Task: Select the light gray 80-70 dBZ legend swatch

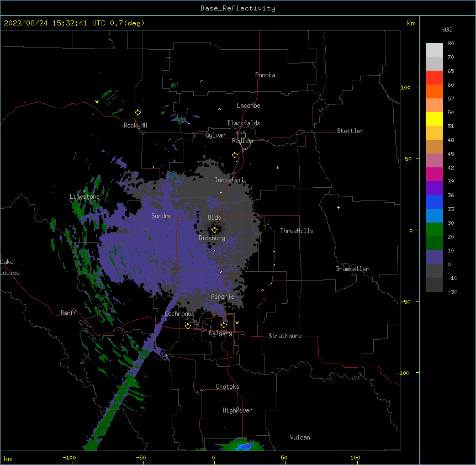Action: [434, 50]
